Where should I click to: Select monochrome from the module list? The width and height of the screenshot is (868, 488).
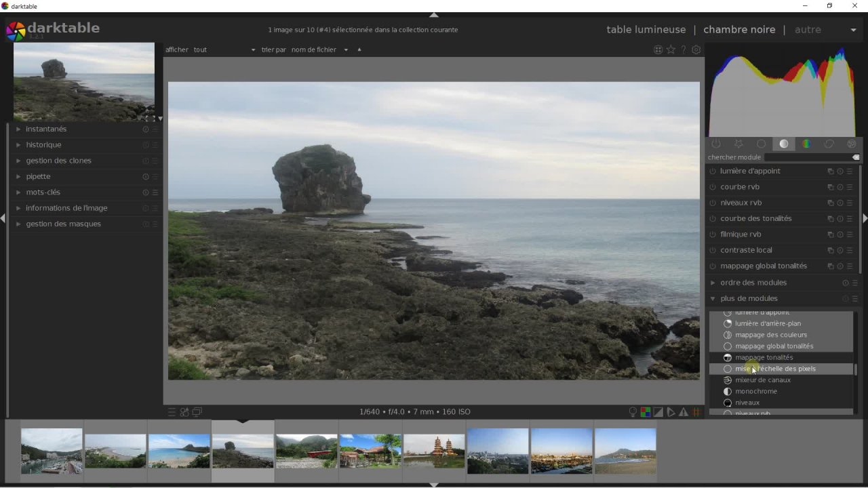755,391
